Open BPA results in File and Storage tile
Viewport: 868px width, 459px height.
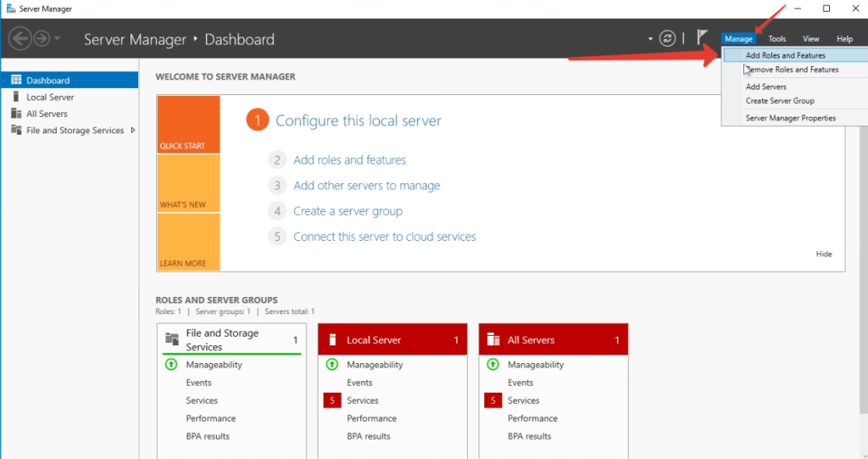tap(208, 436)
